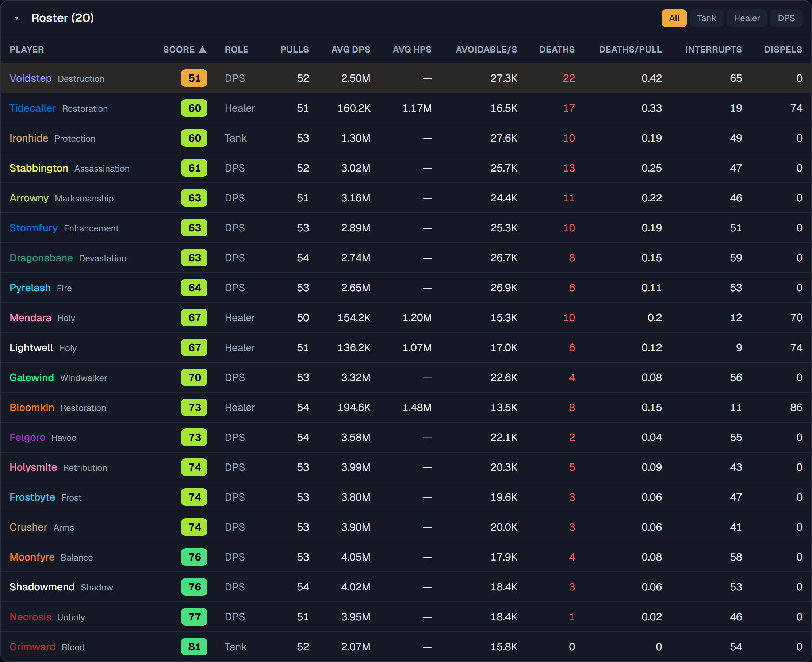Click Bloomkin's avg HPS 1.48M
Image resolution: width=812 pixels, height=662 pixels.
click(417, 408)
